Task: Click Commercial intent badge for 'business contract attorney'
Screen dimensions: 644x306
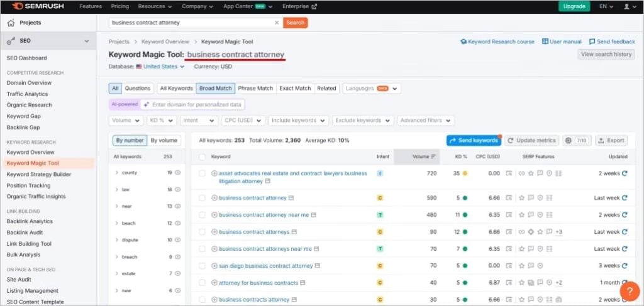Action: pyautogui.click(x=380, y=198)
